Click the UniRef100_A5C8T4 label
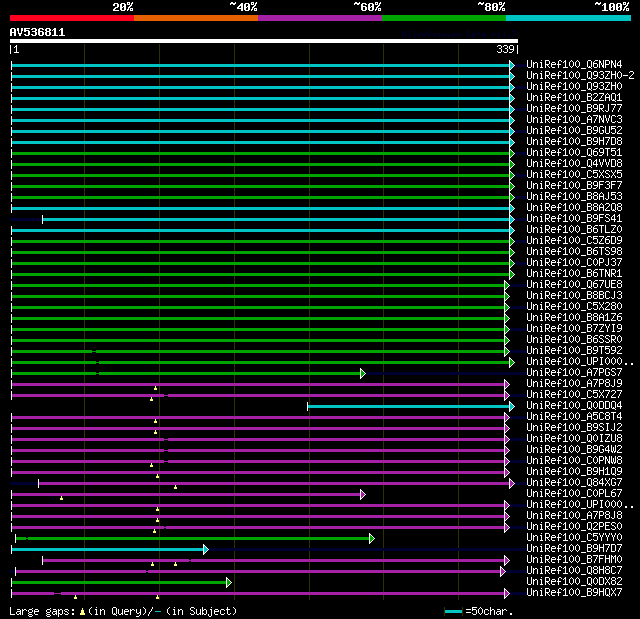 (x=574, y=417)
